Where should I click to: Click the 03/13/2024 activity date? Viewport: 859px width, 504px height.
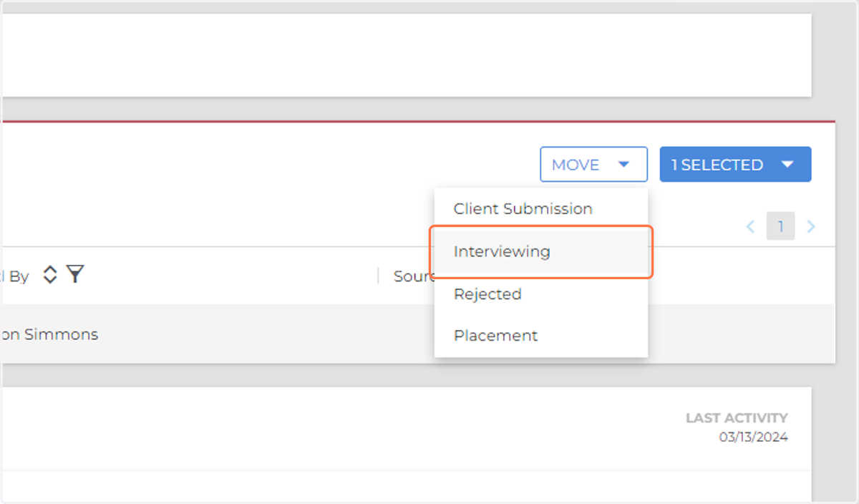point(754,437)
